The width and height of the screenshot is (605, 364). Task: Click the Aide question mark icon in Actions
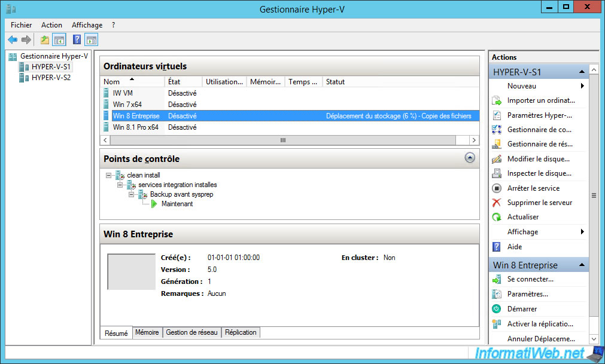(497, 247)
